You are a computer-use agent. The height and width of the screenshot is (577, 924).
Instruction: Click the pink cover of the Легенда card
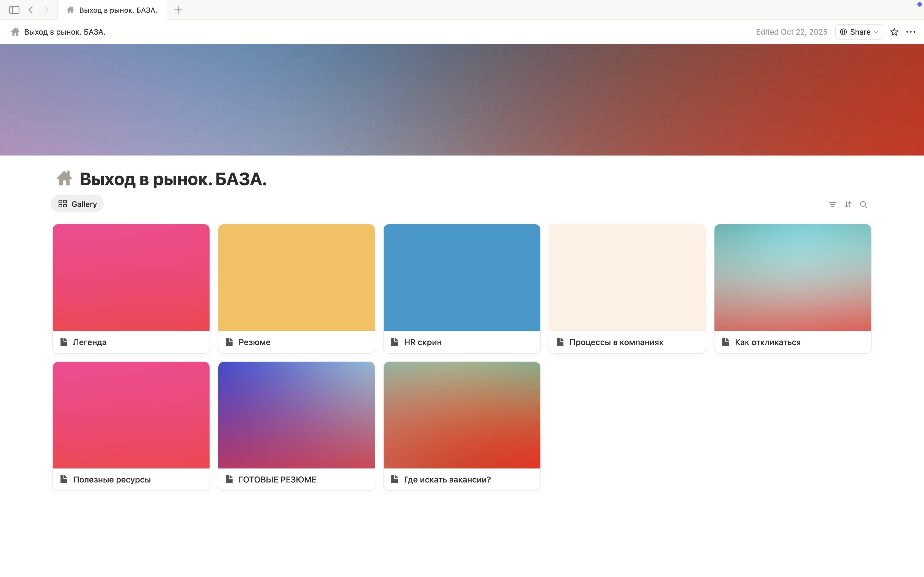[x=131, y=278]
